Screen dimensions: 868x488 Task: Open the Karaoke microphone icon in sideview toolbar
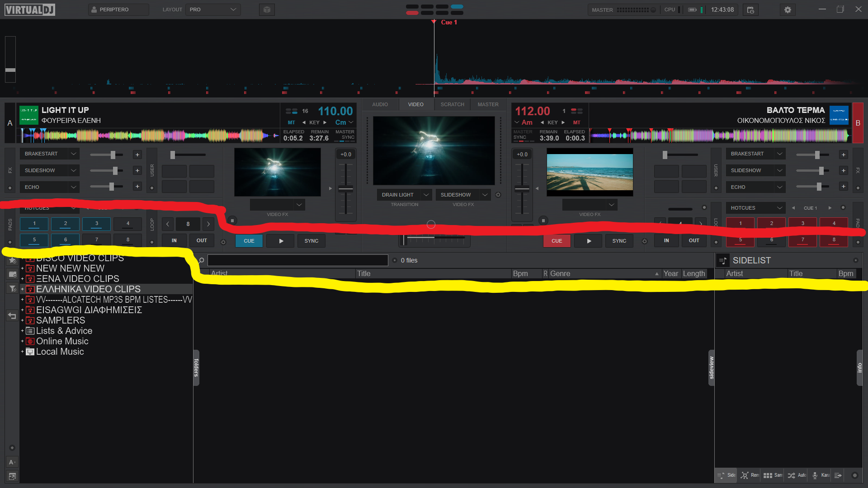pos(820,475)
